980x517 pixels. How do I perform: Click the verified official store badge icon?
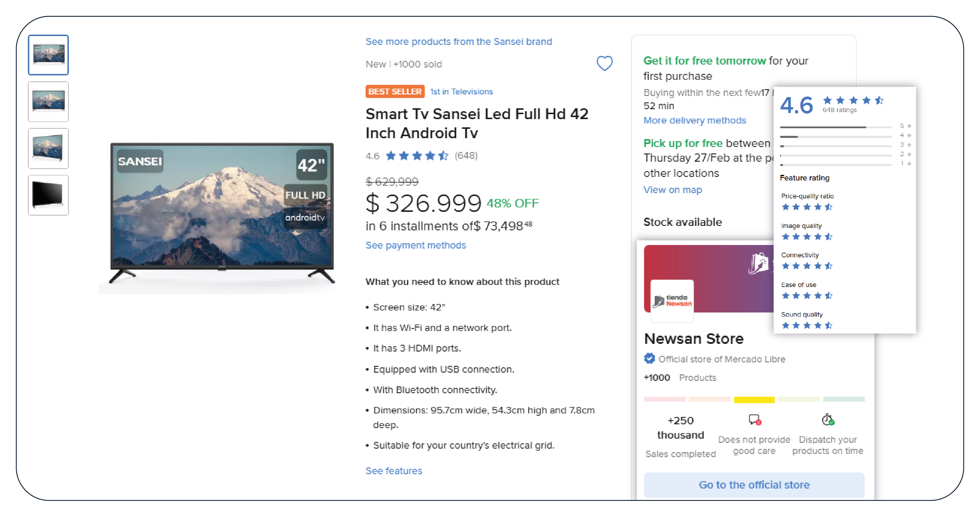click(649, 359)
